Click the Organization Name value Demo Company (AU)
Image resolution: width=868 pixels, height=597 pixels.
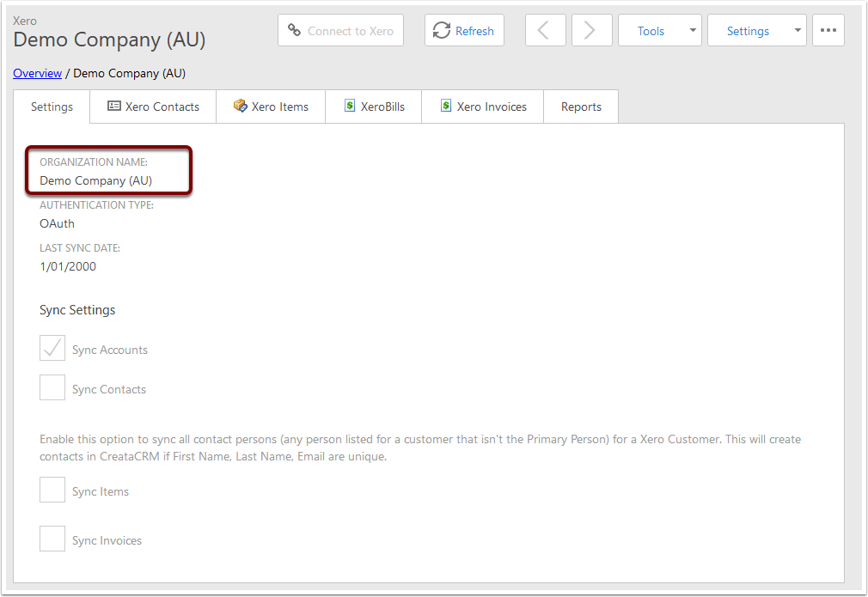coord(95,181)
